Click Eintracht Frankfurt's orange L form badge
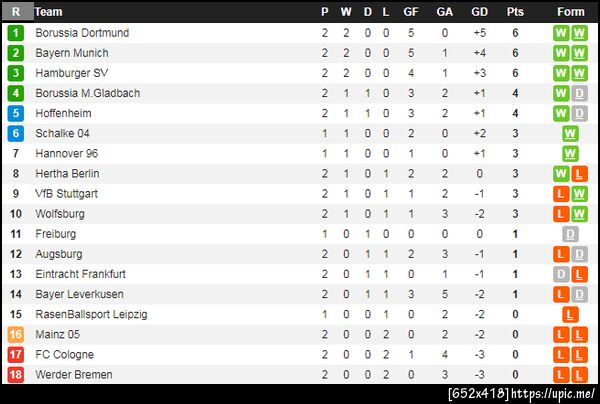The width and height of the screenshot is (600, 404). coord(579,274)
